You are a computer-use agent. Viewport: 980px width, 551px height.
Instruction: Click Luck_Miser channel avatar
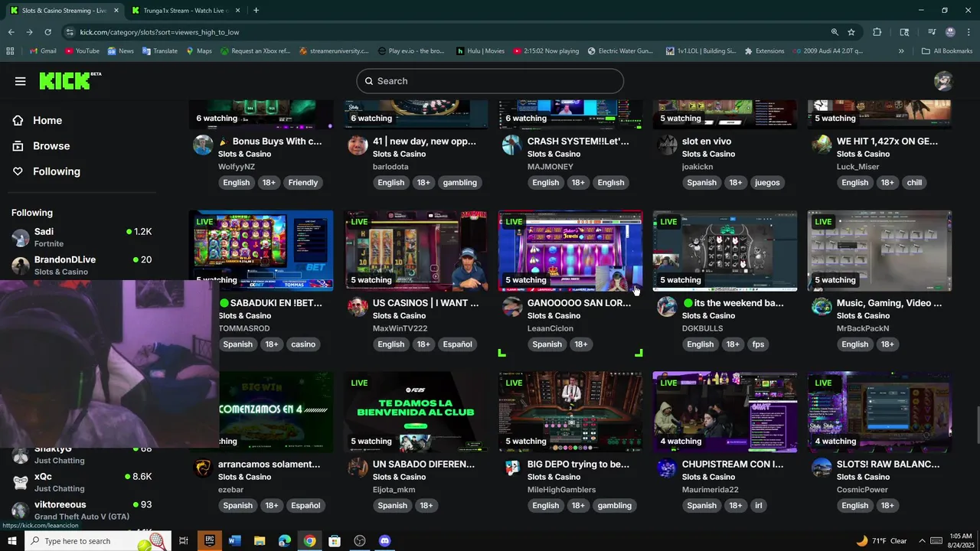822,145
